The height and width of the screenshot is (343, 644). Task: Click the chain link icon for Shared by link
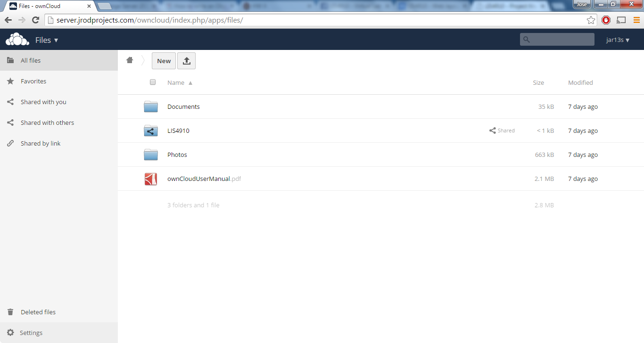[10, 143]
